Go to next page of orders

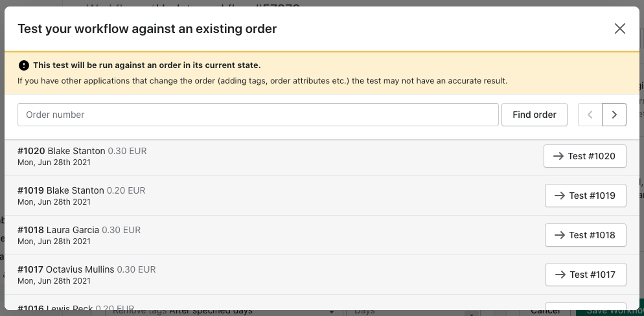click(x=614, y=115)
